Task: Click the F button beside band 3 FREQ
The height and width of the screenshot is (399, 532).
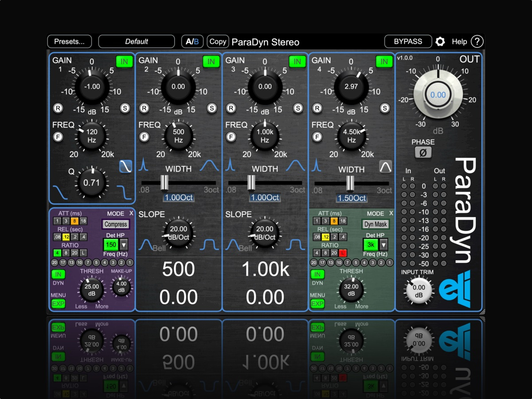Action: pyautogui.click(x=231, y=137)
